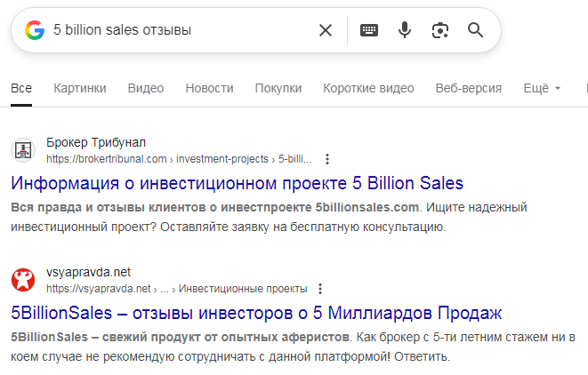Switch to the Видео tab
Image resolution: width=588 pixels, height=375 pixels.
click(146, 88)
